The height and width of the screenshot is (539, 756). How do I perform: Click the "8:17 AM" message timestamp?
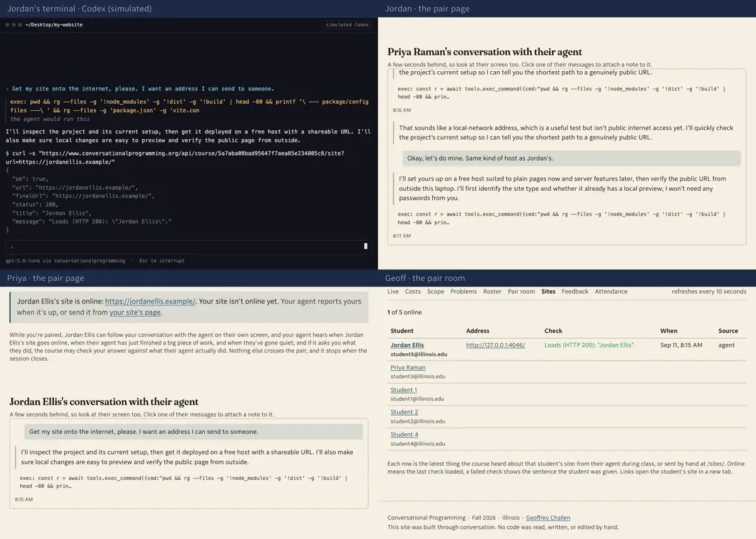coord(402,236)
